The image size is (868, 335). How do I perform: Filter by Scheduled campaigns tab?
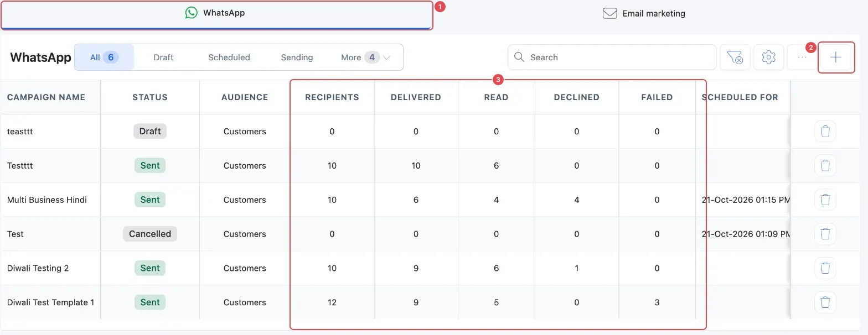pos(229,57)
